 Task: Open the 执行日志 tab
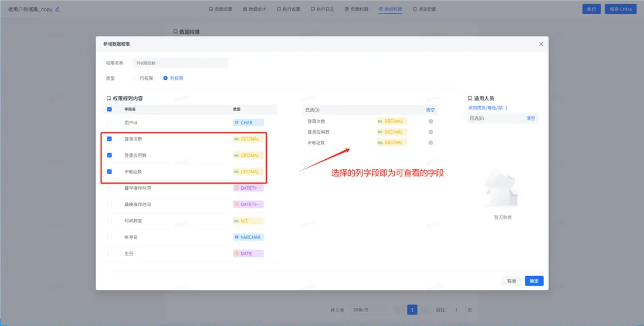tap(323, 9)
